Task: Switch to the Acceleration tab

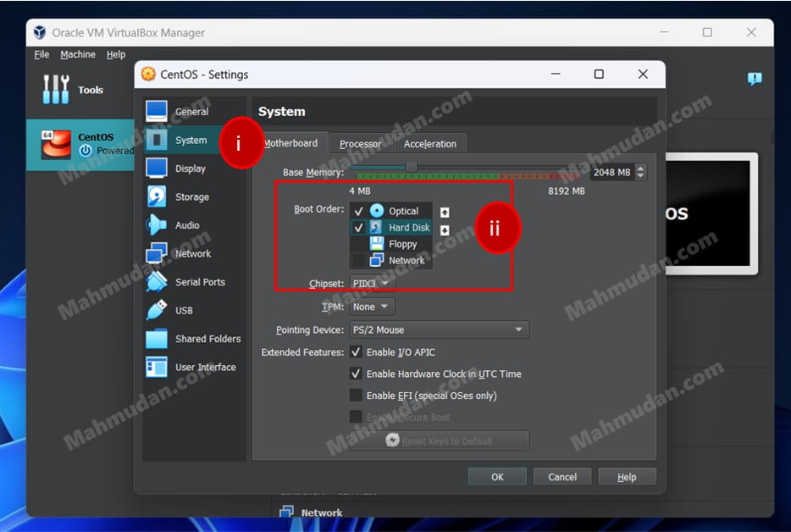Action: coord(430,144)
